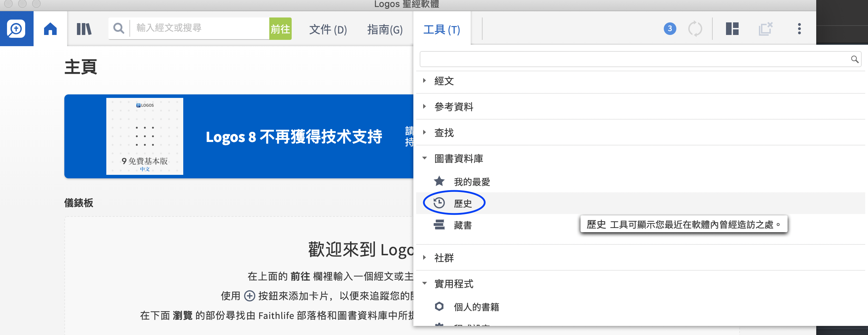Image resolution: width=868 pixels, height=335 pixels.
Task: Click the plus circle icon in dashboard text
Action: (x=249, y=296)
